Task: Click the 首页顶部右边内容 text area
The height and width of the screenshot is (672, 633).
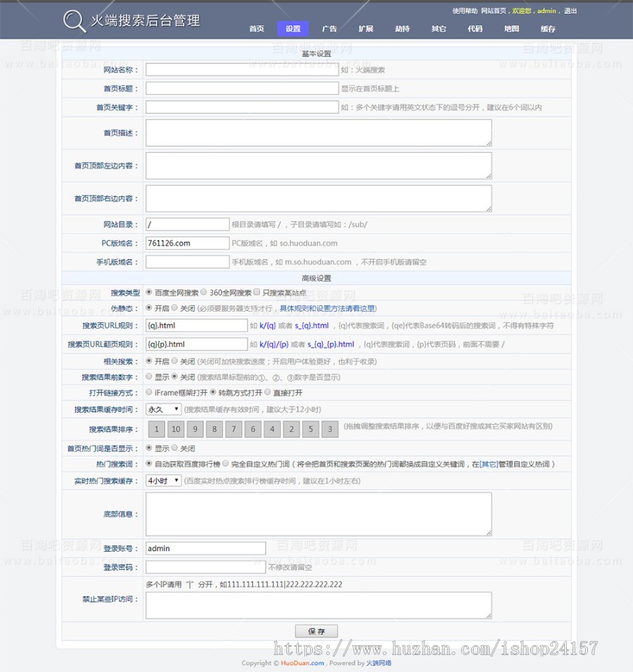Action: tap(319, 198)
